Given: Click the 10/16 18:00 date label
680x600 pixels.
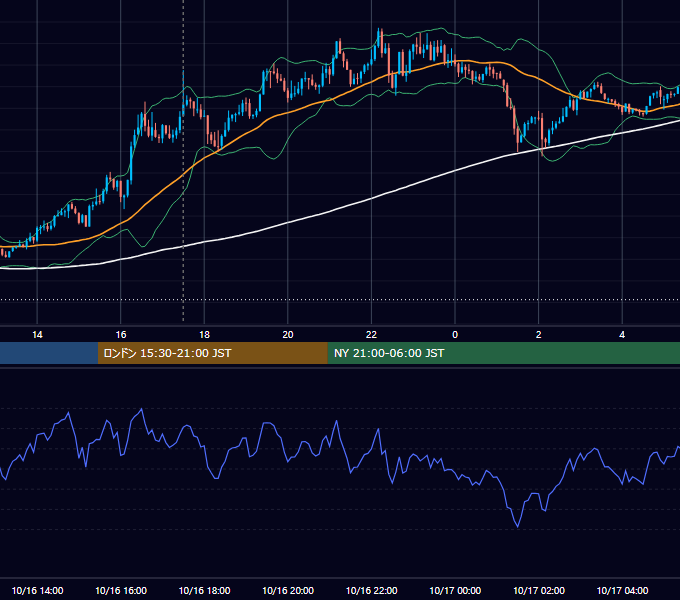Looking at the screenshot, I should (x=204, y=590).
